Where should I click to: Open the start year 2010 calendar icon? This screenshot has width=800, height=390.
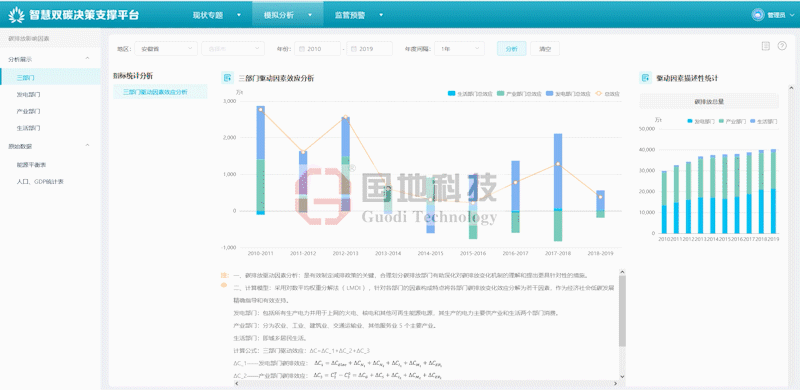pyautogui.click(x=302, y=49)
